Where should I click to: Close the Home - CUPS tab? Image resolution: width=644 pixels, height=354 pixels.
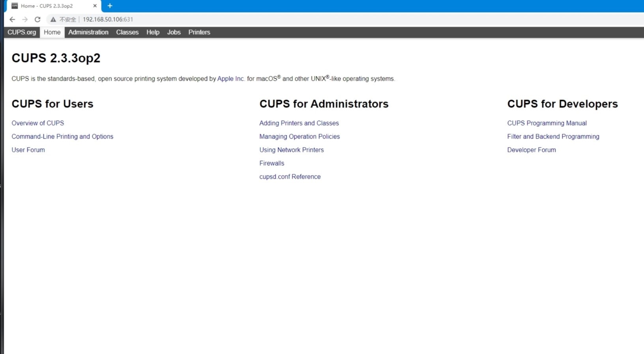tap(95, 6)
